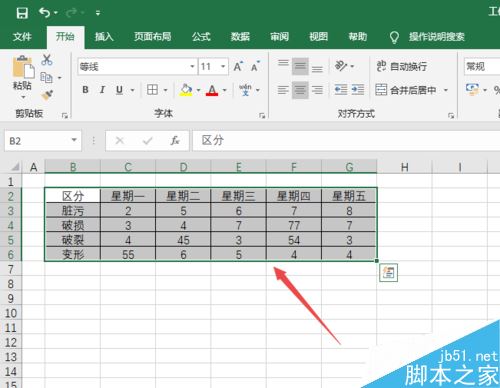Toggle 自动换行 wrap text
Image resolution: width=500 pixels, height=388 pixels.
coord(402,66)
